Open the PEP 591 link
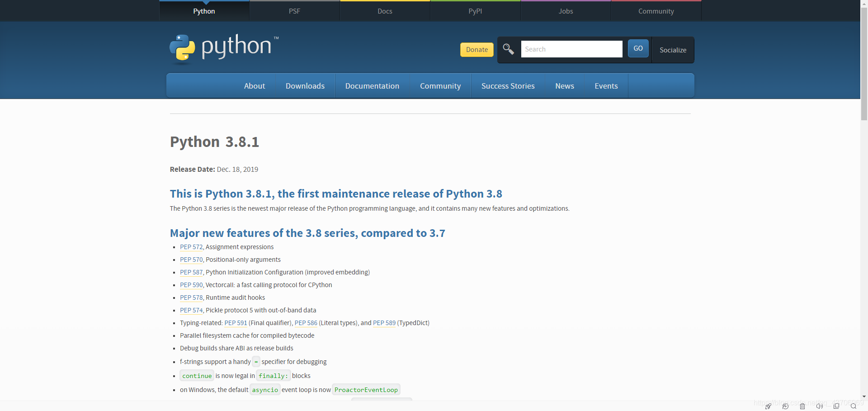The image size is (868, 411). [236, 323]
